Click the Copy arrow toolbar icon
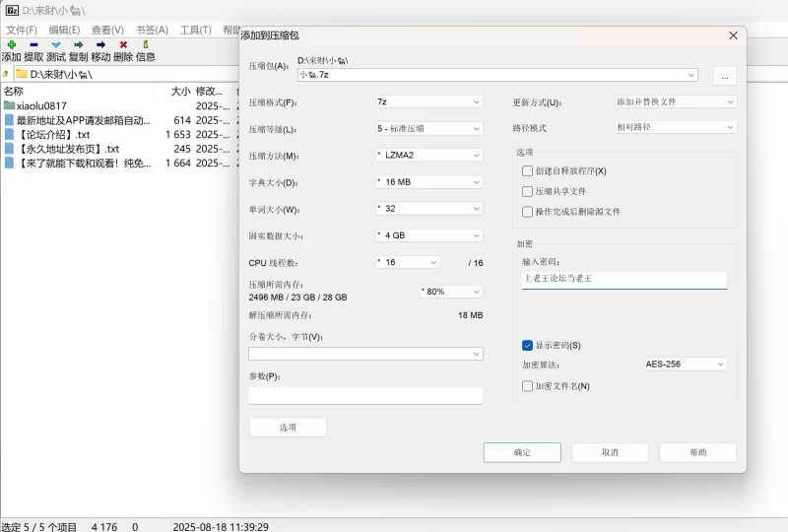The height and width of the screenshot is (532, 788). pyautogui.click(x=79, y=44)
